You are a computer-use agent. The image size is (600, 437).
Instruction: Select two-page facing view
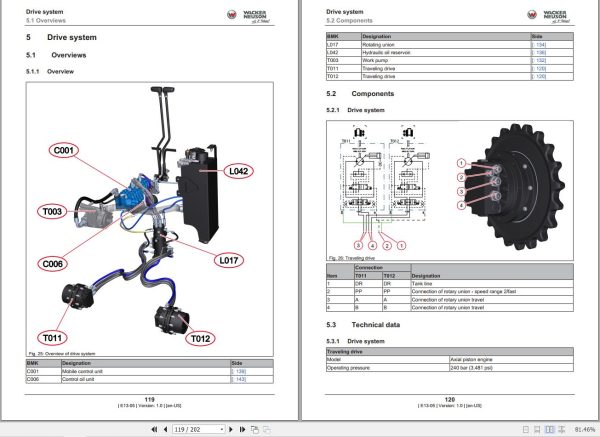point(549,430)
